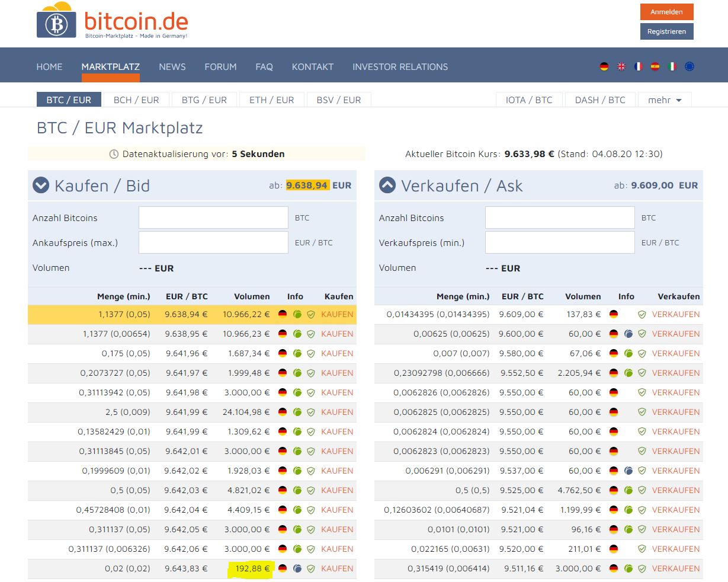Click German flag in 9.642,03 € bid row
Image resolution: width=728 pixels, height=582 pixels.
pyautogui.click(x=283, y=490)
